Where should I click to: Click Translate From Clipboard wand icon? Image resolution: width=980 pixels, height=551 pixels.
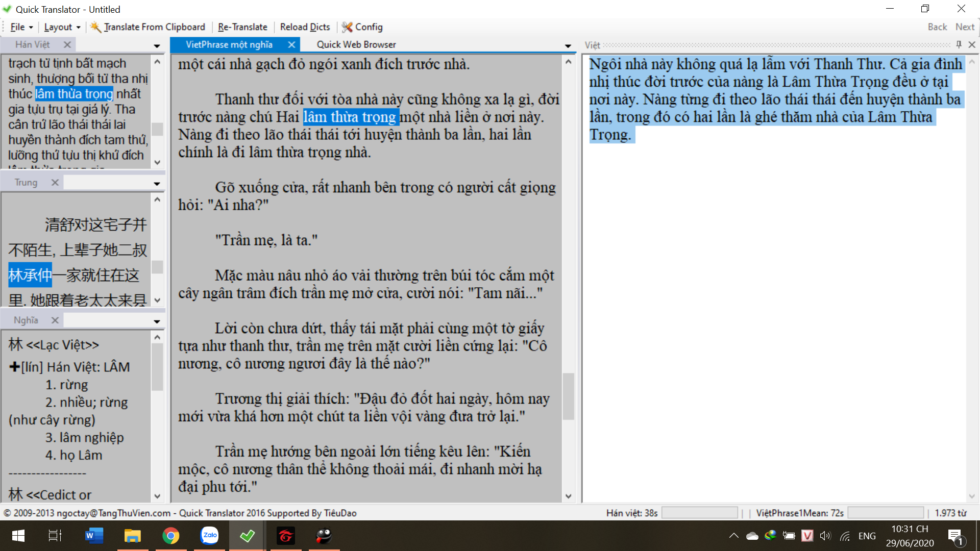point(95,27)
